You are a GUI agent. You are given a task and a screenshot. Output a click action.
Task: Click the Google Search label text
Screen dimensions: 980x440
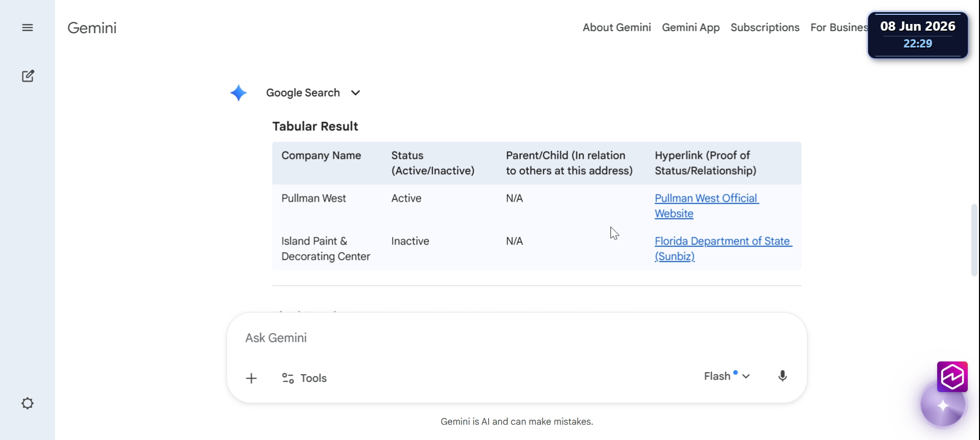(303, 93)
